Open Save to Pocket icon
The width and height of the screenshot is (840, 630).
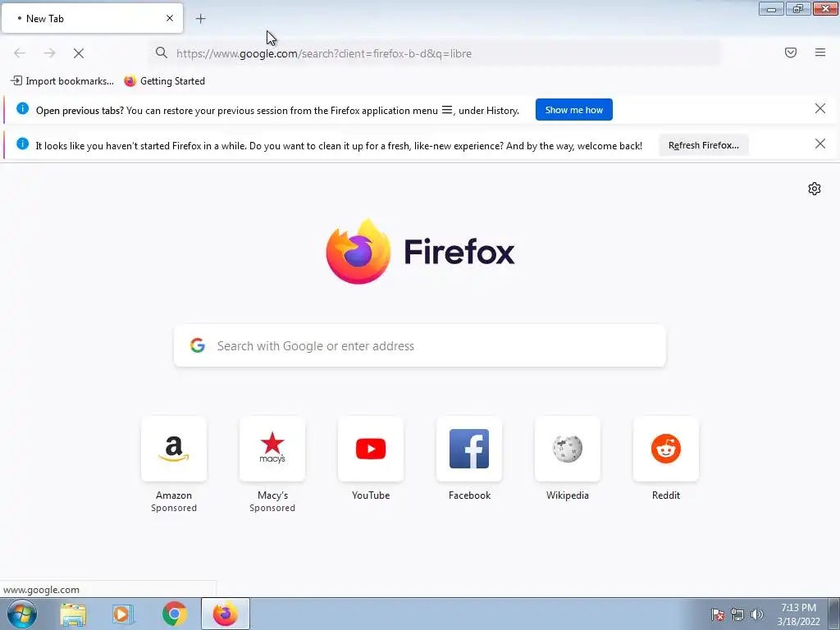point(790,52)
